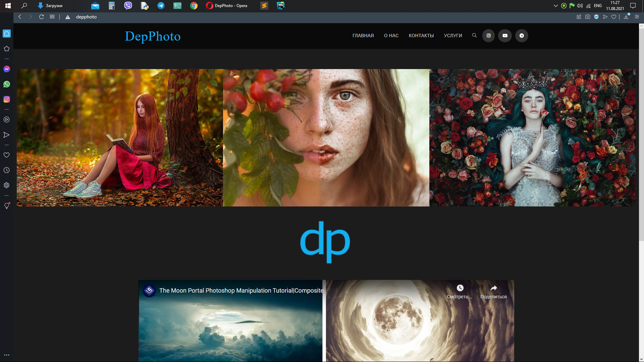Screen dimensions: 644x362
Task: Go to ГЛАВНАЯ menu item
Action: (x=363, y=36)
